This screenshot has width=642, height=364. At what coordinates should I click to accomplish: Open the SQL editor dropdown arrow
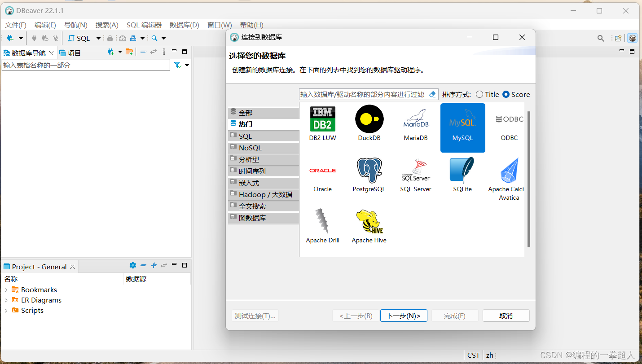pyautogui.click(x=98, y=38)
